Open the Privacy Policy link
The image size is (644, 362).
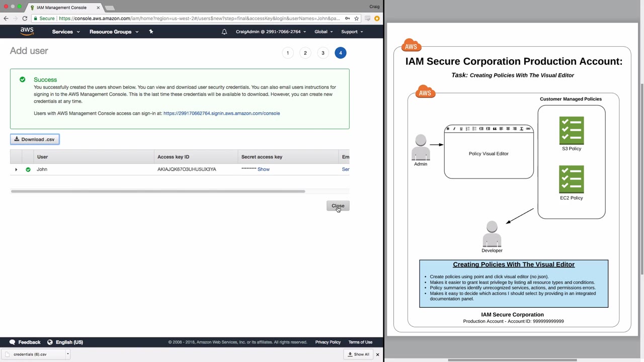click(x=328, y=342)
